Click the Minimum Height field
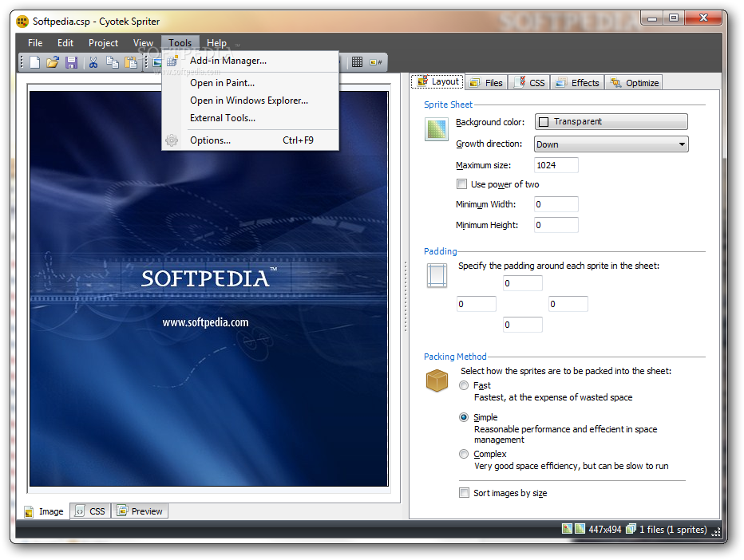 coord(556,225)
